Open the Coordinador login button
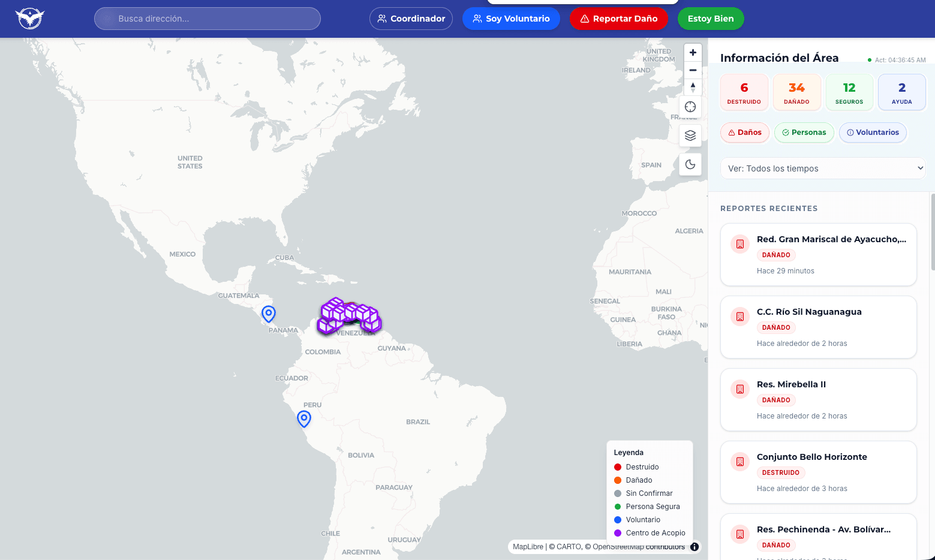 (411, 19)
